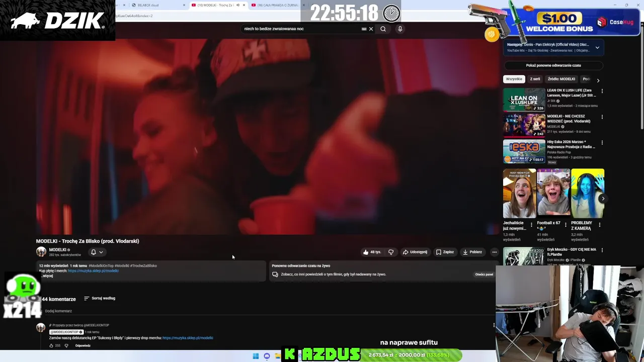The image size is (644, 362).
Task: Open the live chat replay panel (Otwórz panel)
Action: [x=484, y=275]
